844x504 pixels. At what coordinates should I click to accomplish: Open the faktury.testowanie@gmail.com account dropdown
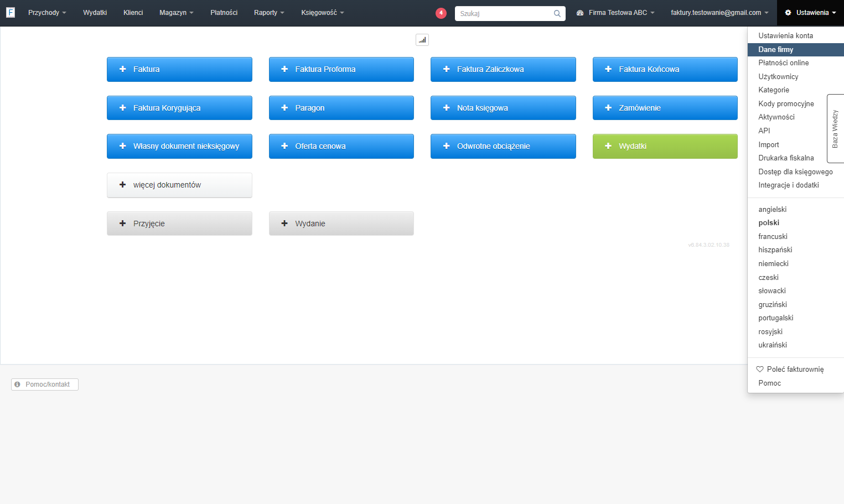719,13
